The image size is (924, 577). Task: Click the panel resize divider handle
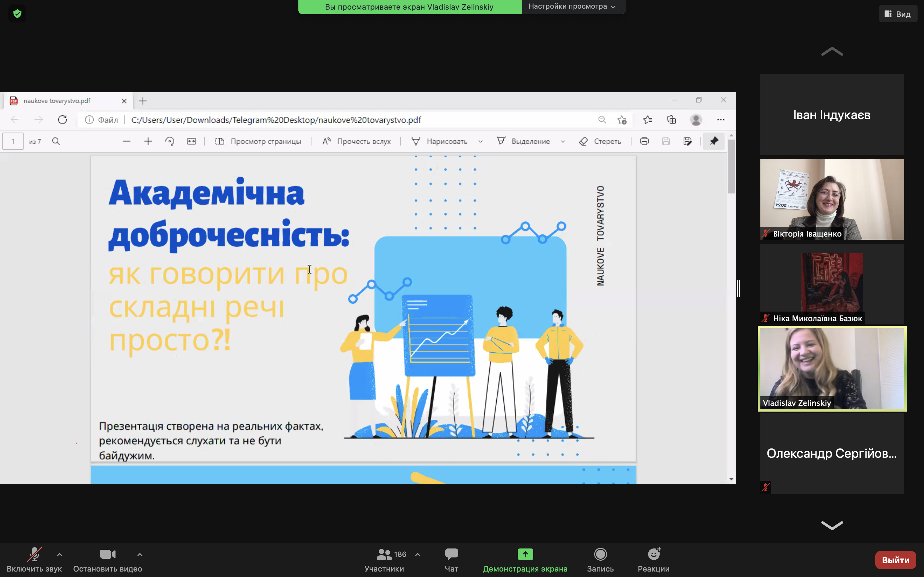click(x=739, y=288)
